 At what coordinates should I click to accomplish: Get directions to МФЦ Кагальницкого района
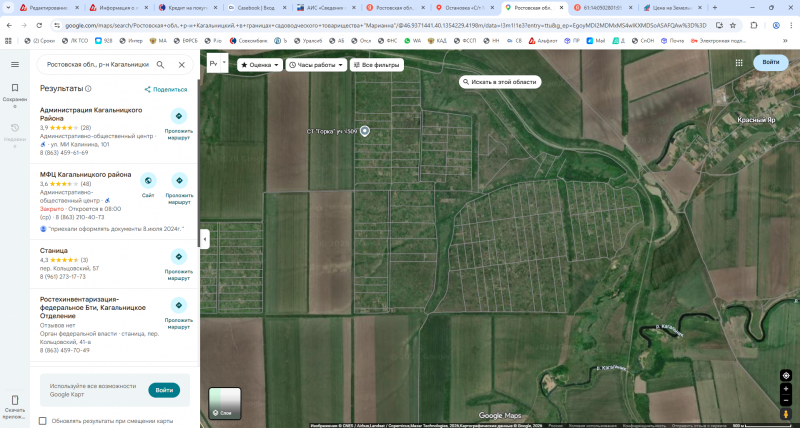pos(179,189)
